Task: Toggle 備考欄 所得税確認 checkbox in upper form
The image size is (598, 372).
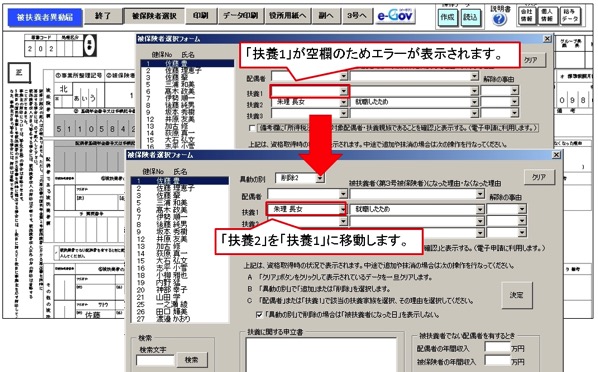Action: [x=251, y=128]
